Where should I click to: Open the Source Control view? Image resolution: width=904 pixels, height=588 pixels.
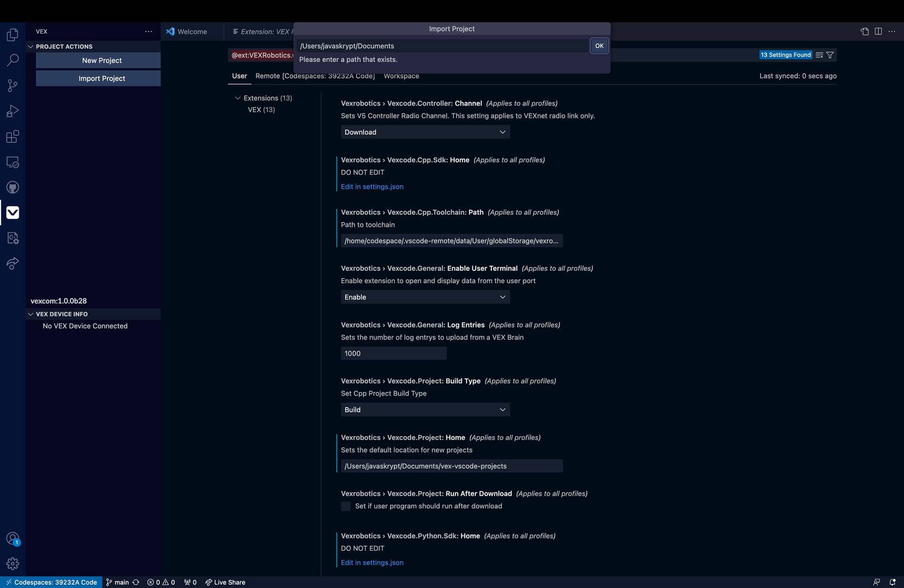tap(13, 86)
